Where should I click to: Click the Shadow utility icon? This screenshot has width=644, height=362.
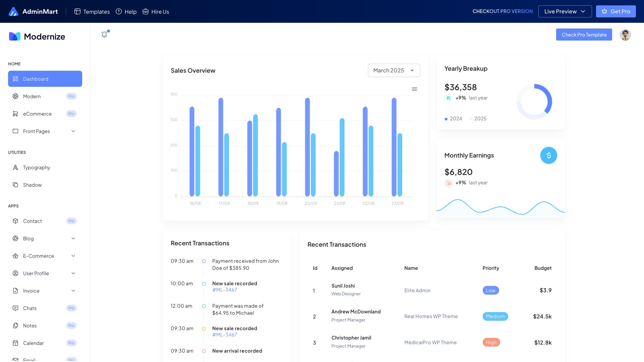click(x=15, y=185)
